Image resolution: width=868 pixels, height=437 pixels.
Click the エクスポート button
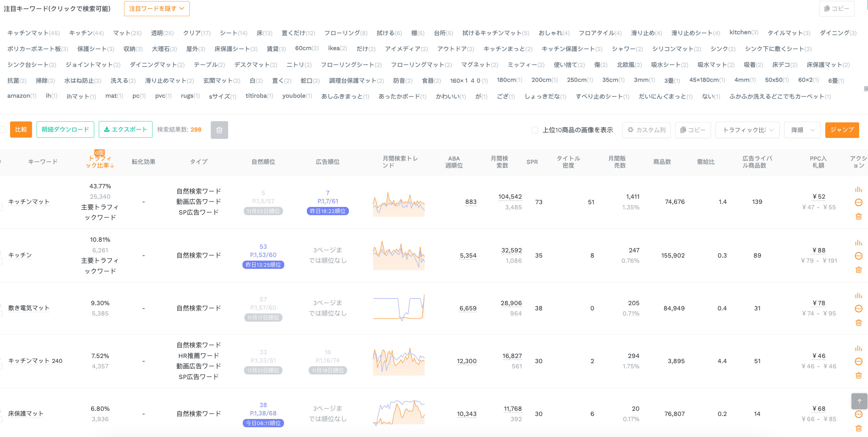[125, 130]
